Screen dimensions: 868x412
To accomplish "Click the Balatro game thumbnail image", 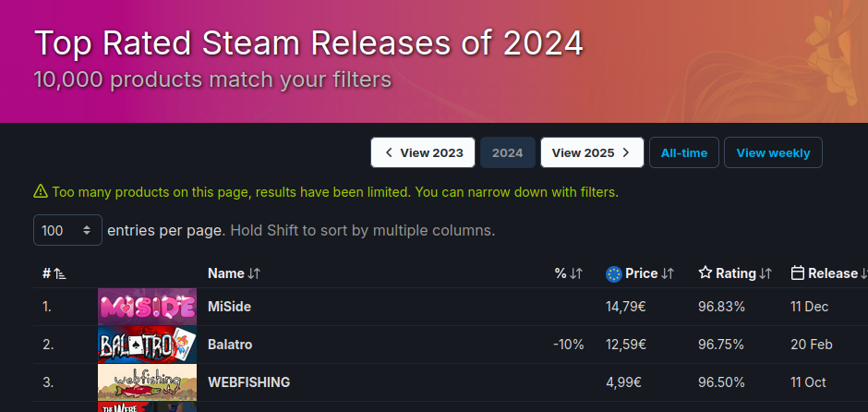I will [x=147, y=345].
